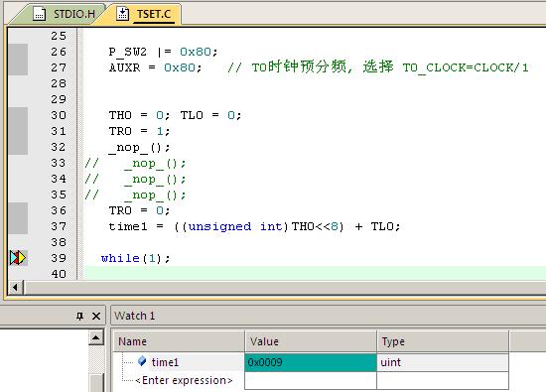Click the empty value cell under 0x0009

click(x=311, y=380)
